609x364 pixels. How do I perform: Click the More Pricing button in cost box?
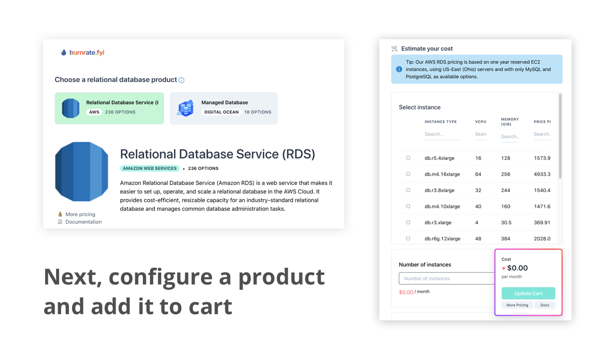[x=517, y=305]
